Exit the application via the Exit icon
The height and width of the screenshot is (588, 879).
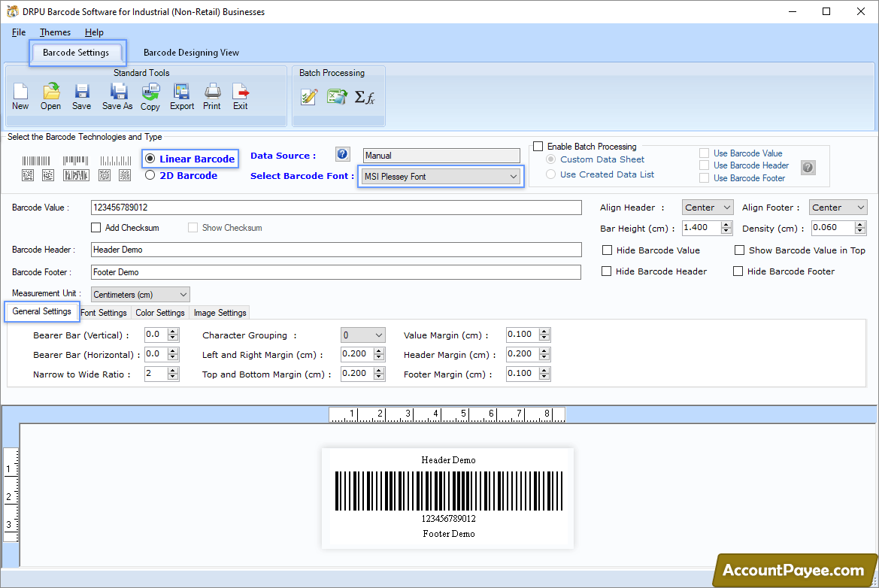(241, 96)
